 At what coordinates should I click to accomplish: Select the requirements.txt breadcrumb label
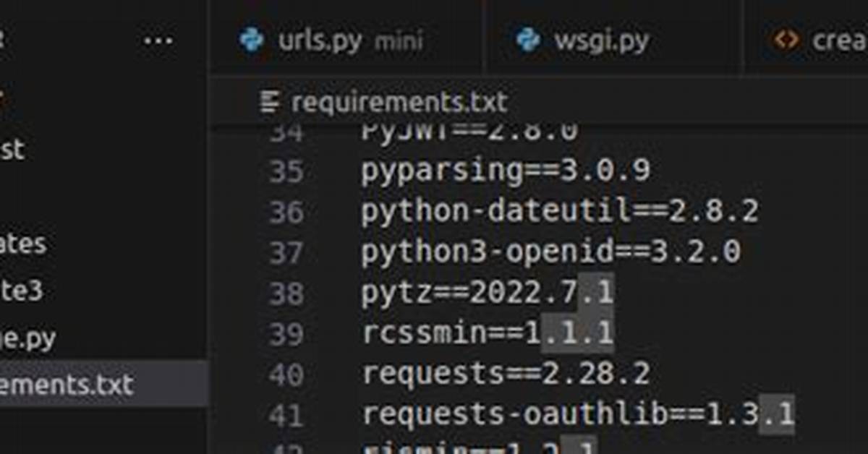coord(399,103)
